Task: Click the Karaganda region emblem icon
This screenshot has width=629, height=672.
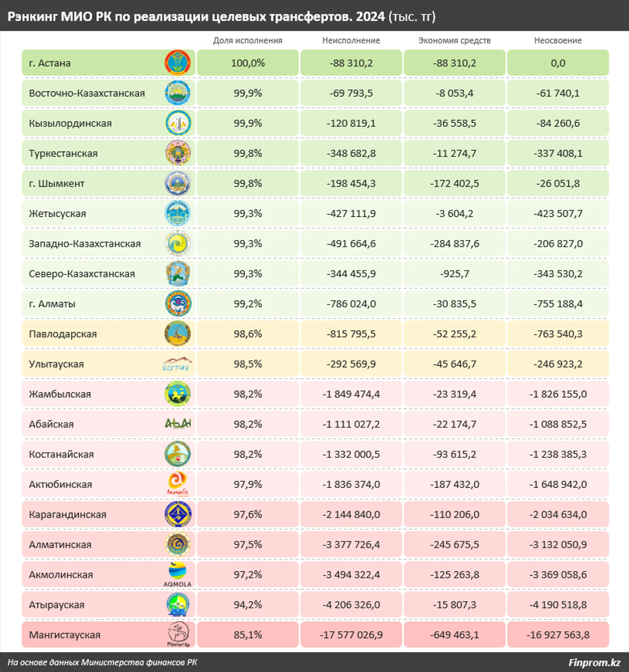Action: point(178,514)
